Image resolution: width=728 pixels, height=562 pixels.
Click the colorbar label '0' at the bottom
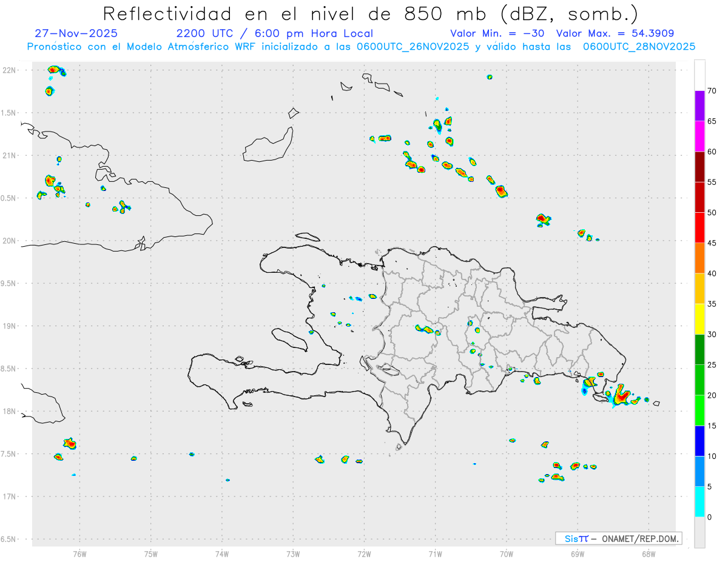point(709,517)
